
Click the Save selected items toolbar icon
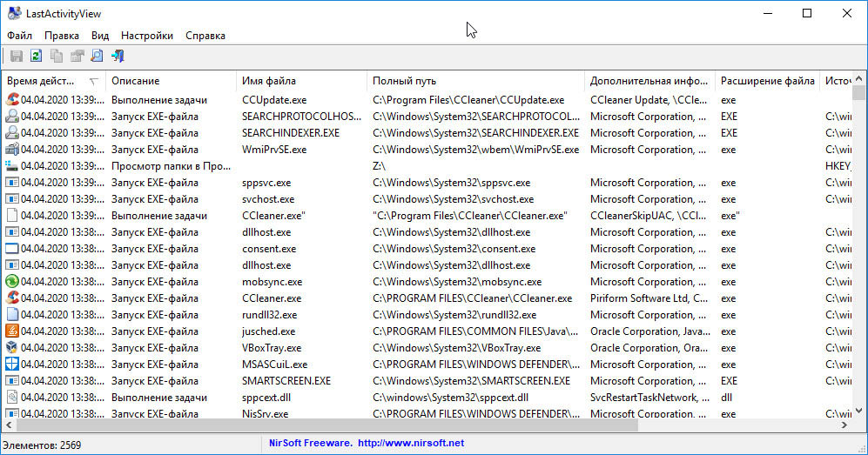(17, 56)
